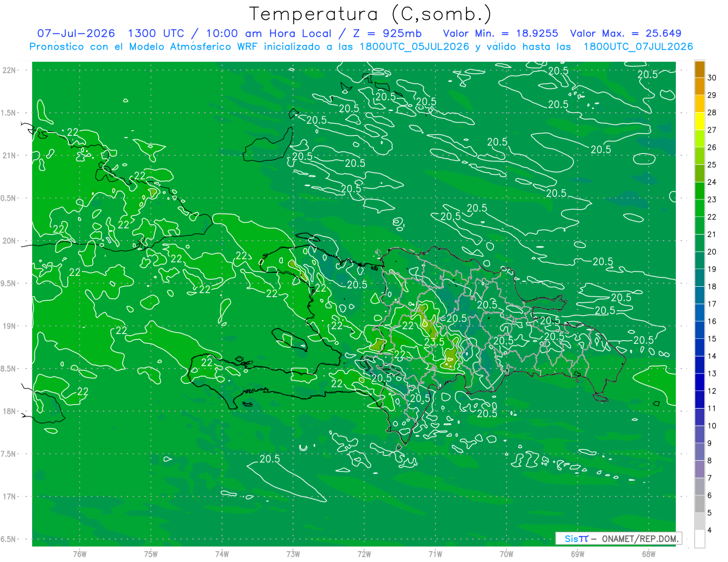Click the '16' color scale label

tap(712, 321)
